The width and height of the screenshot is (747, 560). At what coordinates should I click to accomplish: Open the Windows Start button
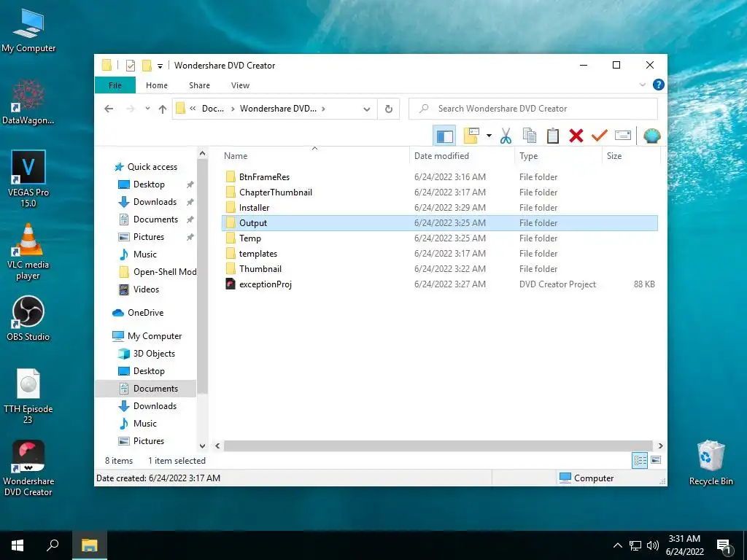(x=18, y=545)
